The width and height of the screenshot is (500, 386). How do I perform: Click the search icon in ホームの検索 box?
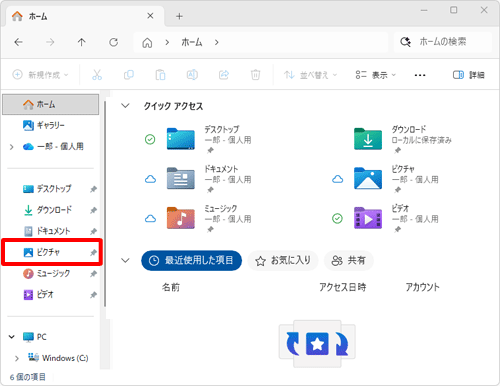[406, 42]
